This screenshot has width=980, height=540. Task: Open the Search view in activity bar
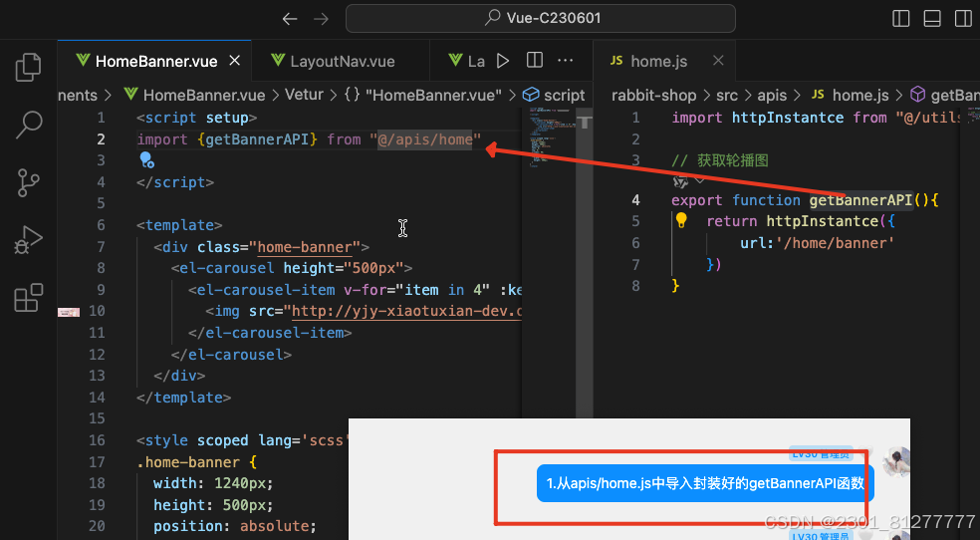[28, 125]
